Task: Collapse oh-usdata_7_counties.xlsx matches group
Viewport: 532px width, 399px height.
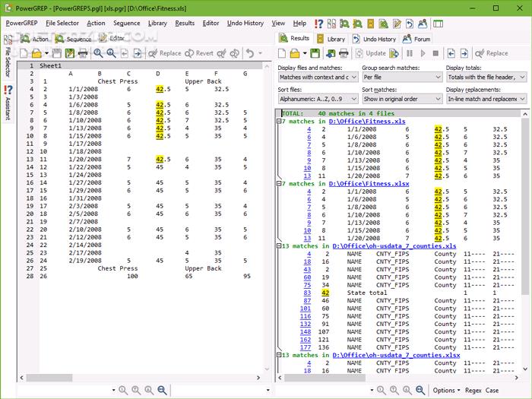Action: pos(279,355)
